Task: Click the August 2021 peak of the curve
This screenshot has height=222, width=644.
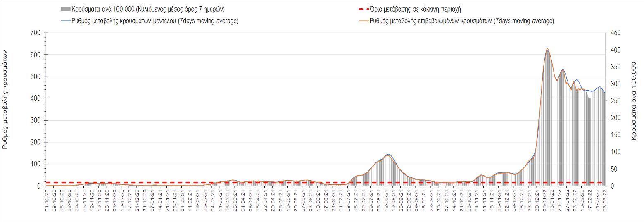Action: pyautogui.click(x=388, y=154)
